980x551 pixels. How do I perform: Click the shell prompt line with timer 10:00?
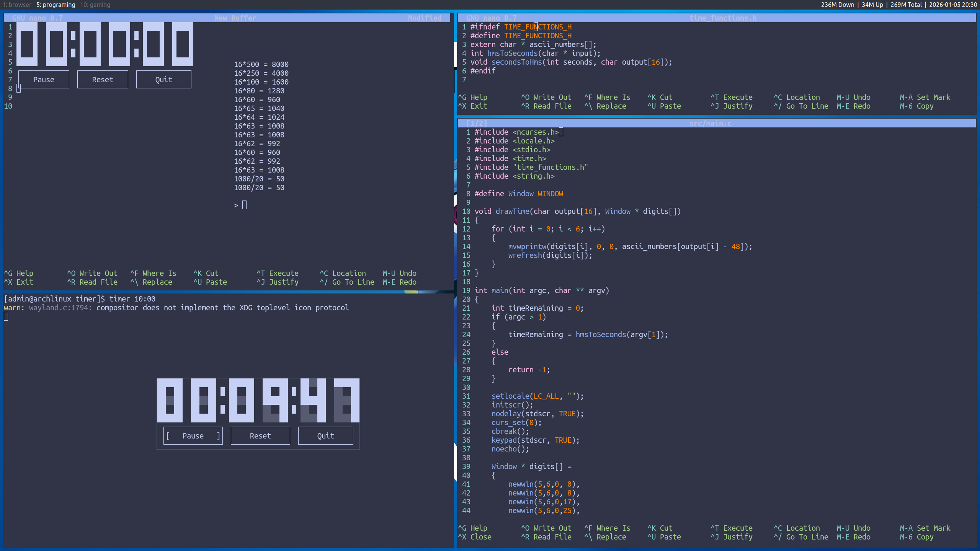point(80,299)
